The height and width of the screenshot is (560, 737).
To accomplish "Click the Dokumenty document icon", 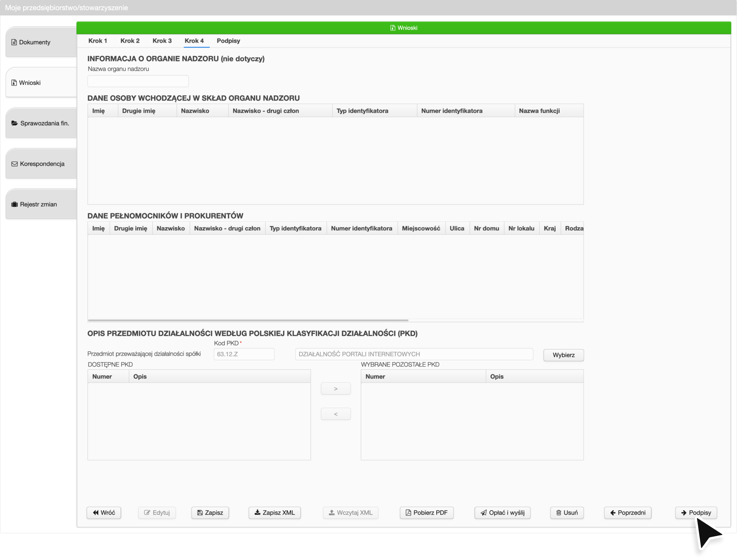I will (14, 42).
